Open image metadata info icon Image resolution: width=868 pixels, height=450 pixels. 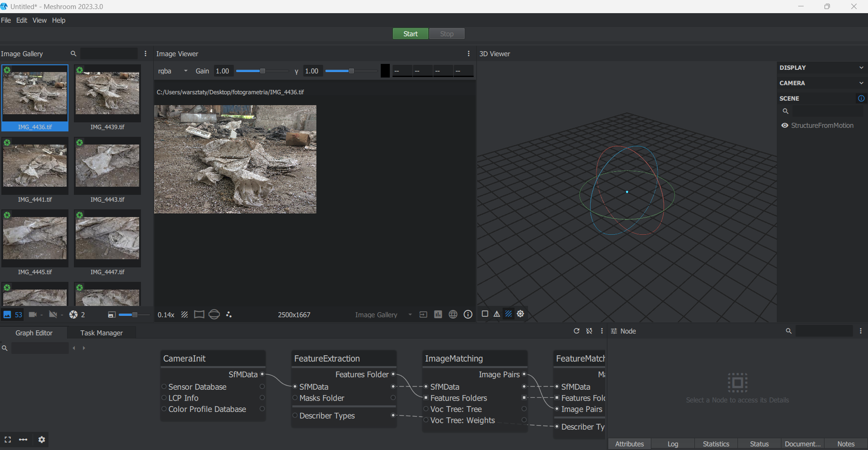[x=468, y=315]
